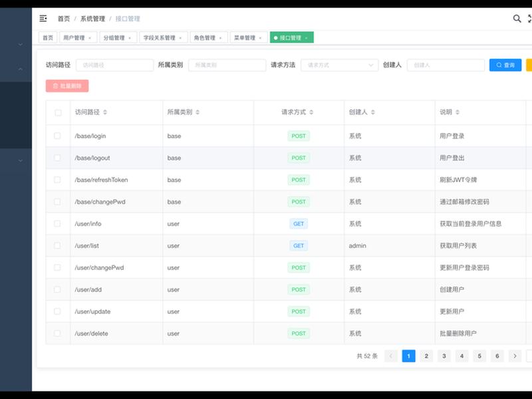532x399 pixels.
Task: Collapse the open sidebar menu chevron
Action: pos(21,69)
